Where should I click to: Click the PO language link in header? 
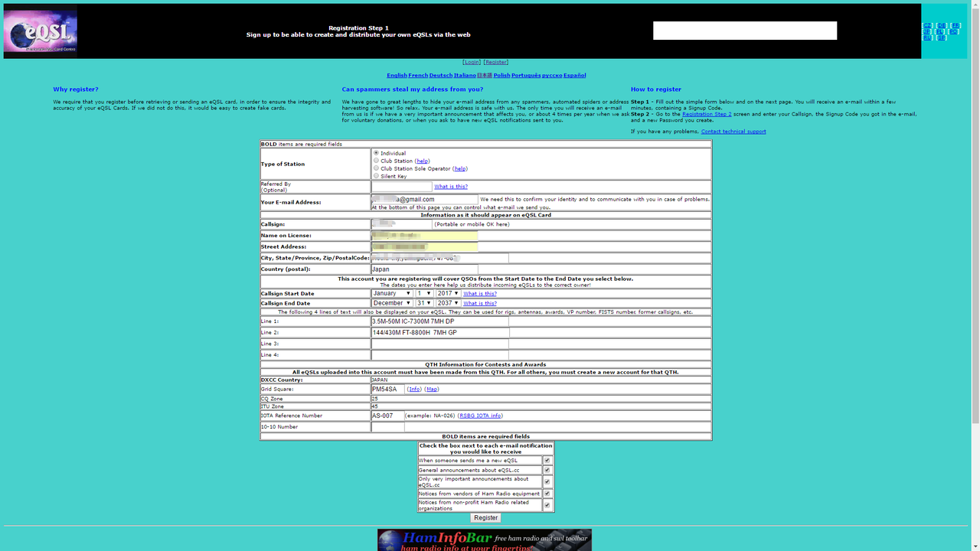(x=953, y=31)
